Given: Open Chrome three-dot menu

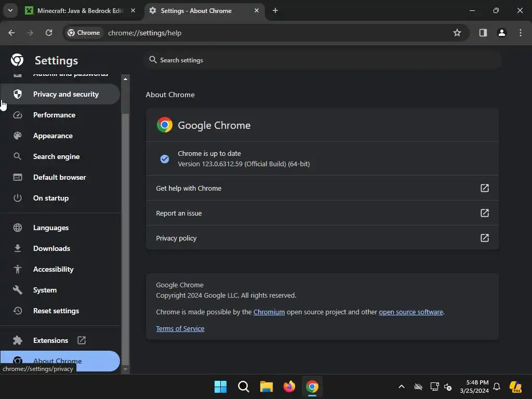Looking at the screenshot, I should 521,33.
